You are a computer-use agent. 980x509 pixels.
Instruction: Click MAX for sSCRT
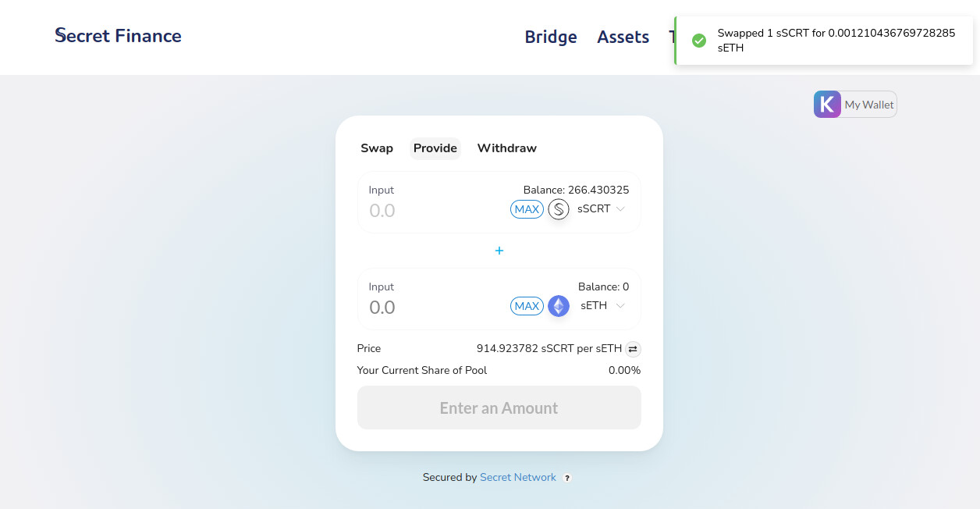pos(527,209)
